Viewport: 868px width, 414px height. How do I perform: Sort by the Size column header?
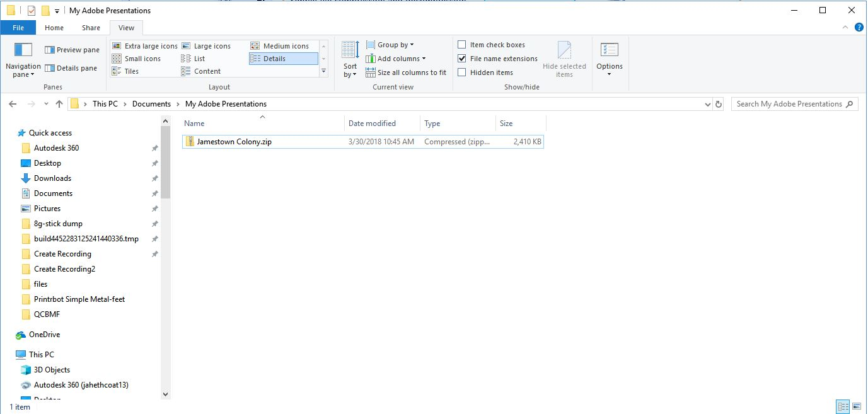[521, 124]
